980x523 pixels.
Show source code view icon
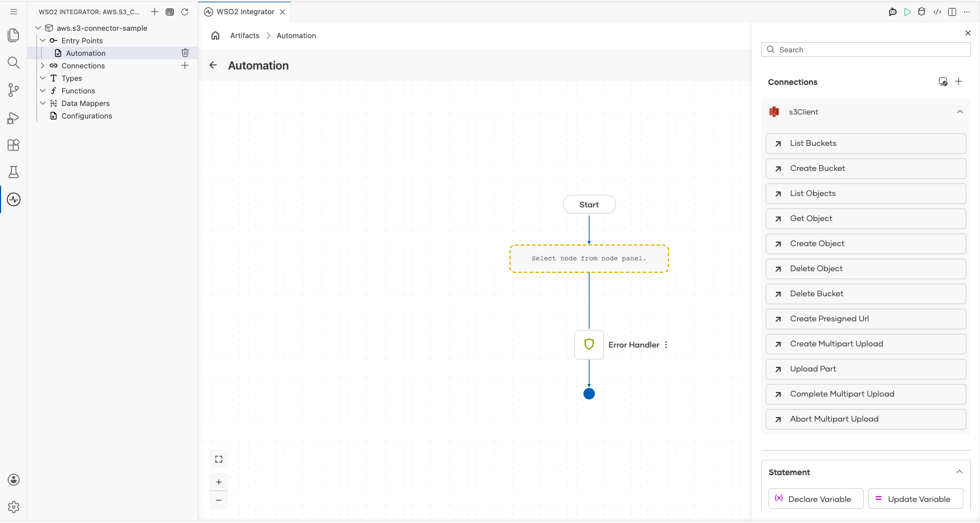coord(937,11)
